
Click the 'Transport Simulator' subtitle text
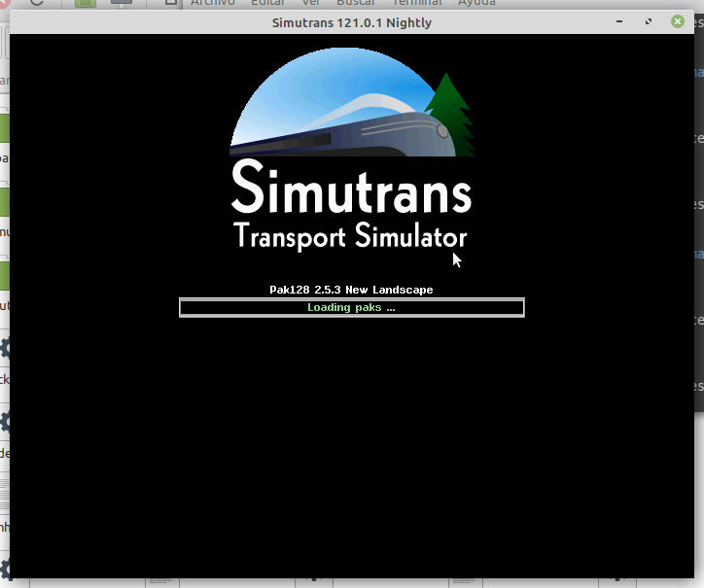pos(350,236)
